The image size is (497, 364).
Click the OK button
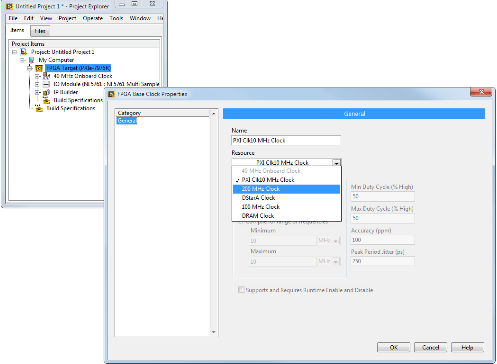pos(394,347)
